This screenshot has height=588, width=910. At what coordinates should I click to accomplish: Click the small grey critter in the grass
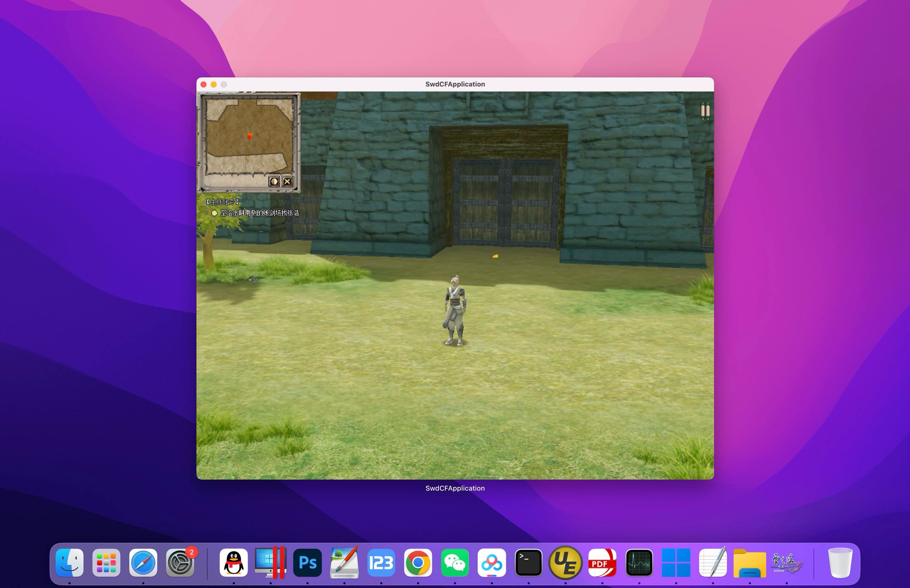click(253, 279)
